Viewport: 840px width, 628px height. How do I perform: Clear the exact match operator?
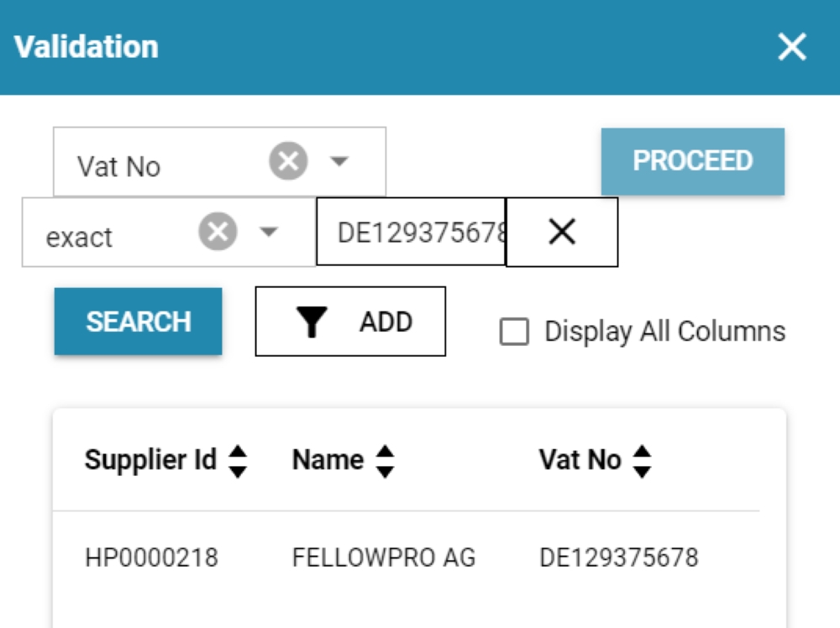[218, 232]
